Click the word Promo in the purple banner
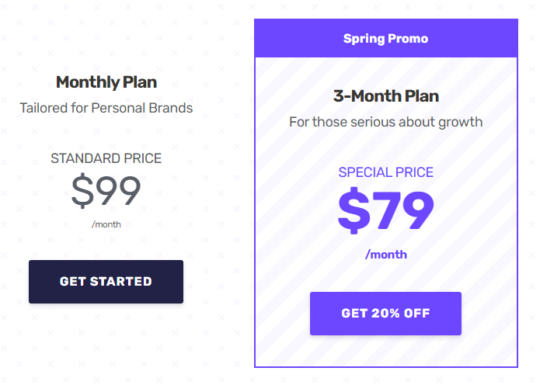 point(408,38)
